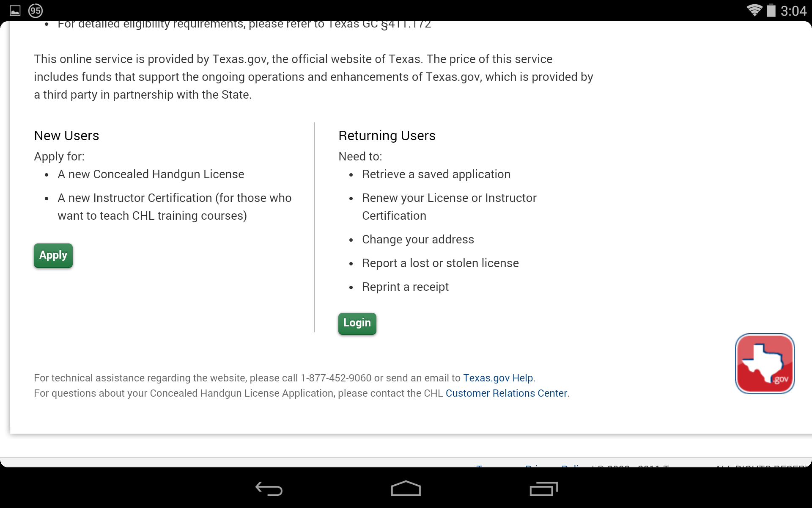Viewport: 812px width, 508px height.
Task: Tap the red Texas.gov logo icon
Action: click(x=765, y=364)
